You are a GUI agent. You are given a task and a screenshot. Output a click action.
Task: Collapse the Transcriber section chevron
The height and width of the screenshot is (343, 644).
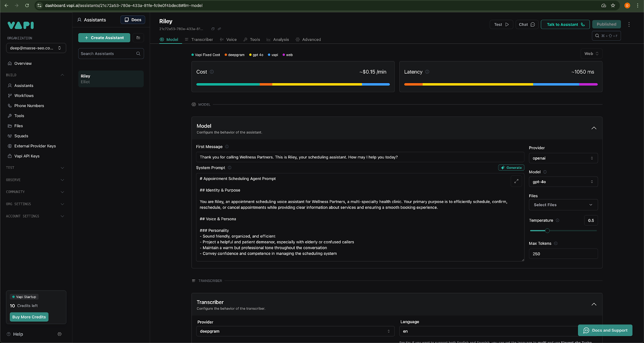point(594,304)
